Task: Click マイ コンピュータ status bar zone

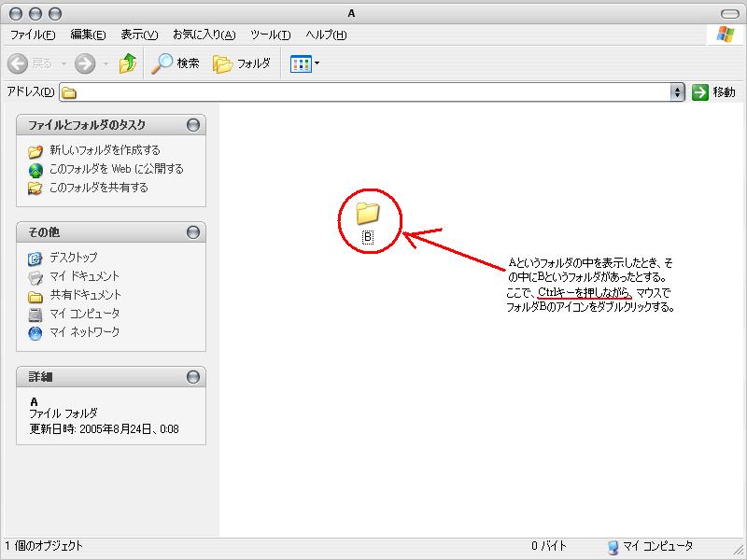Action: coord(658,546)
